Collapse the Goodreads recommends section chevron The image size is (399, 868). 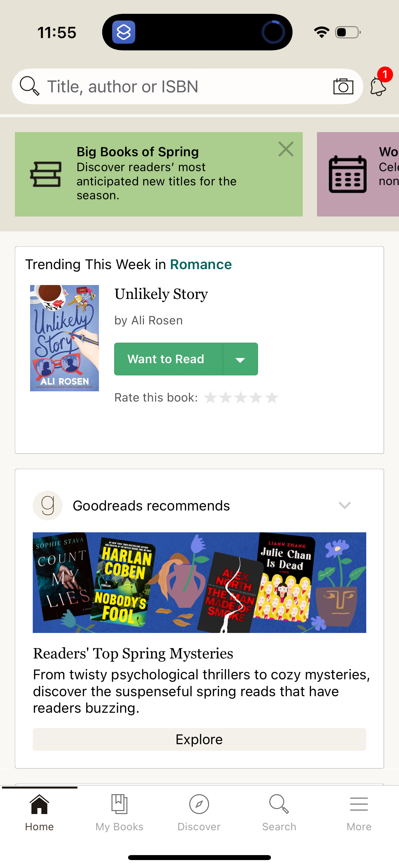tap(344, 505)
